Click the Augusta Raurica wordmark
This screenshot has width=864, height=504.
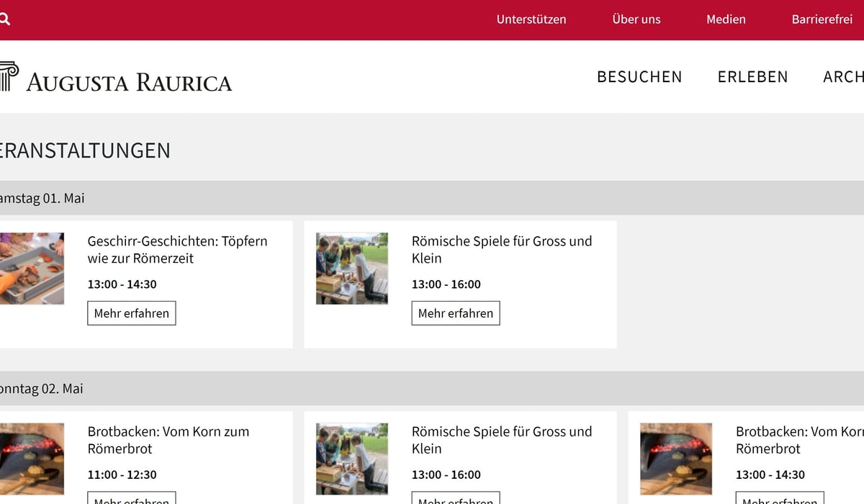coord(129,82)
